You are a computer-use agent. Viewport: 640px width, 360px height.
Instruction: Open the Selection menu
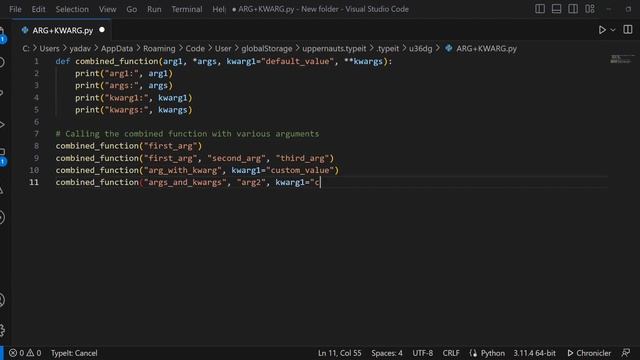pos(72,9)
